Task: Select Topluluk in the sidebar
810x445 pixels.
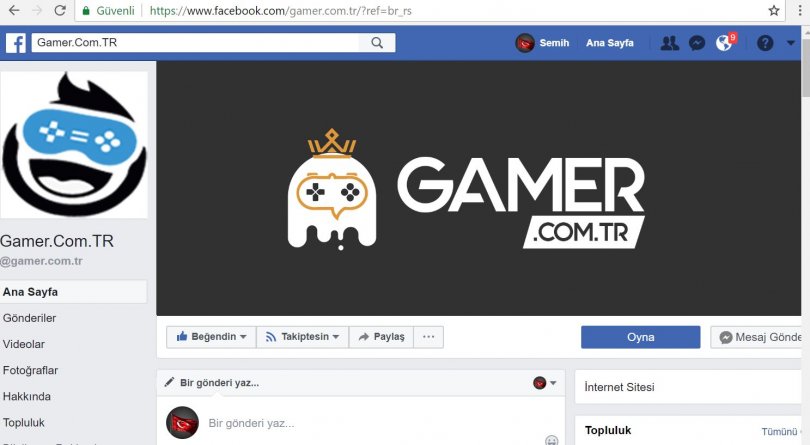Action: coord(24,422)
